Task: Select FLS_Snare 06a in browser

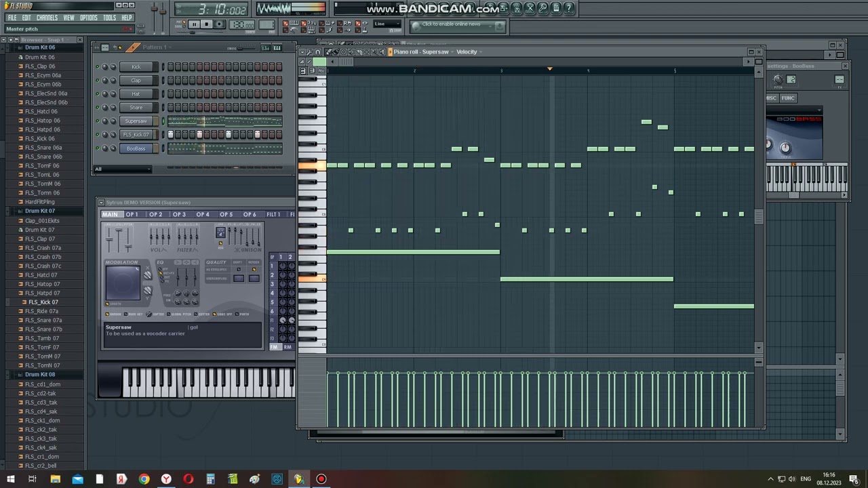Action: pyautogui.click(x=43, y=148)
